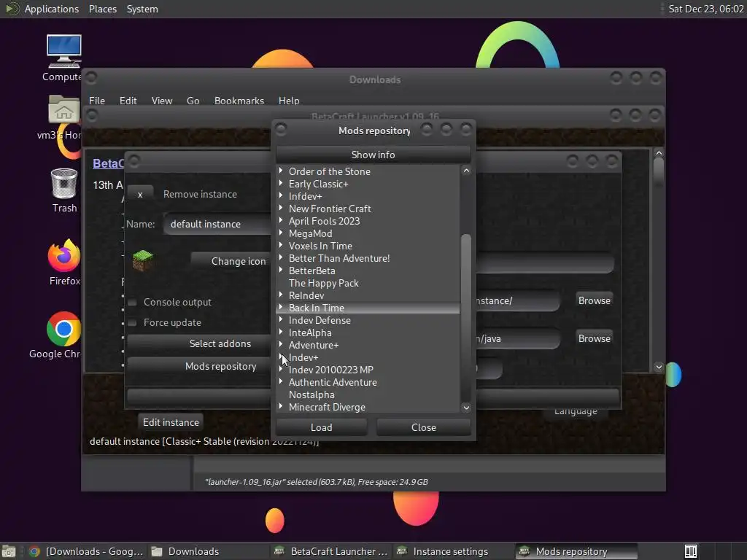Expand the Order of the Stone entry
747x560 pixels.
tap(281, 171)
